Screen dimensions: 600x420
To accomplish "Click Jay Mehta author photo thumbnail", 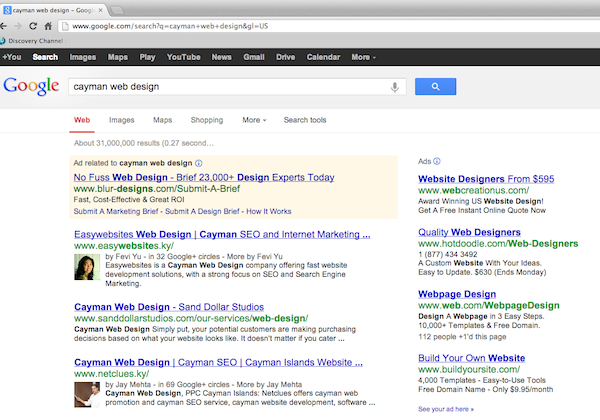I will (x=87, y=394).
